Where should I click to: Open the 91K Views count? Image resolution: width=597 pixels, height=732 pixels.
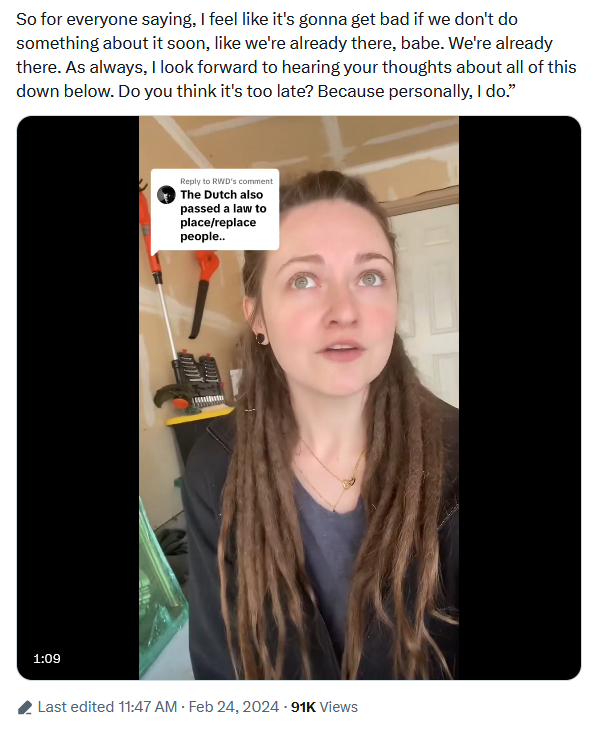tap(324, 707)
